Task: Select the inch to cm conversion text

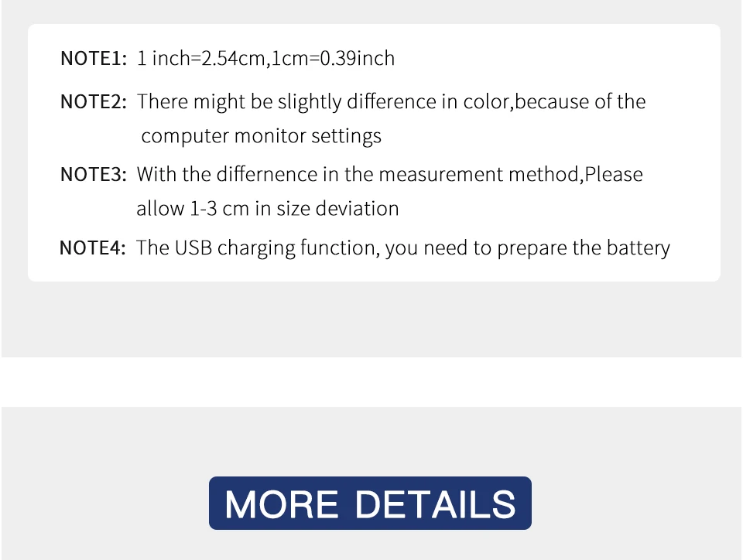Action: [x=265, y=58]
